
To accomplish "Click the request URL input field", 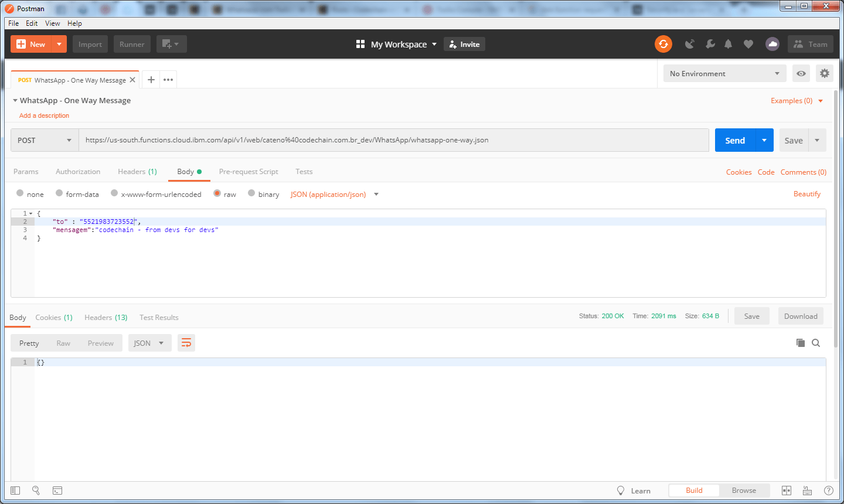I will pos(394,140).
